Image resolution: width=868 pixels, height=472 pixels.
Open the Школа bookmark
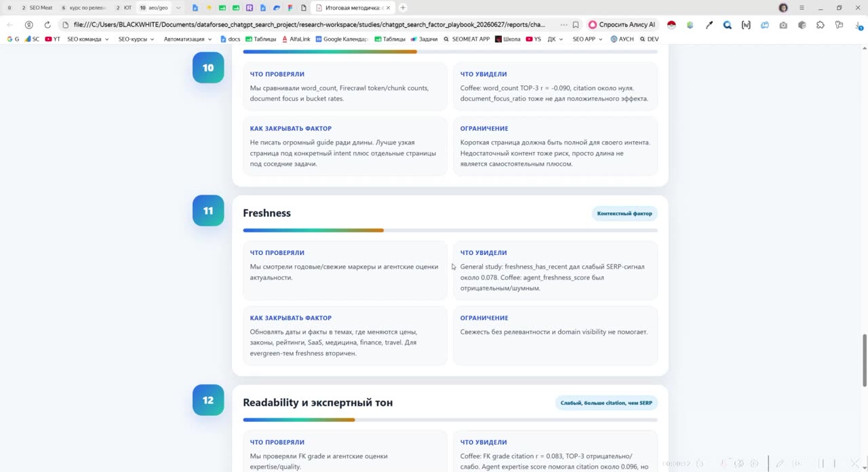508,39
